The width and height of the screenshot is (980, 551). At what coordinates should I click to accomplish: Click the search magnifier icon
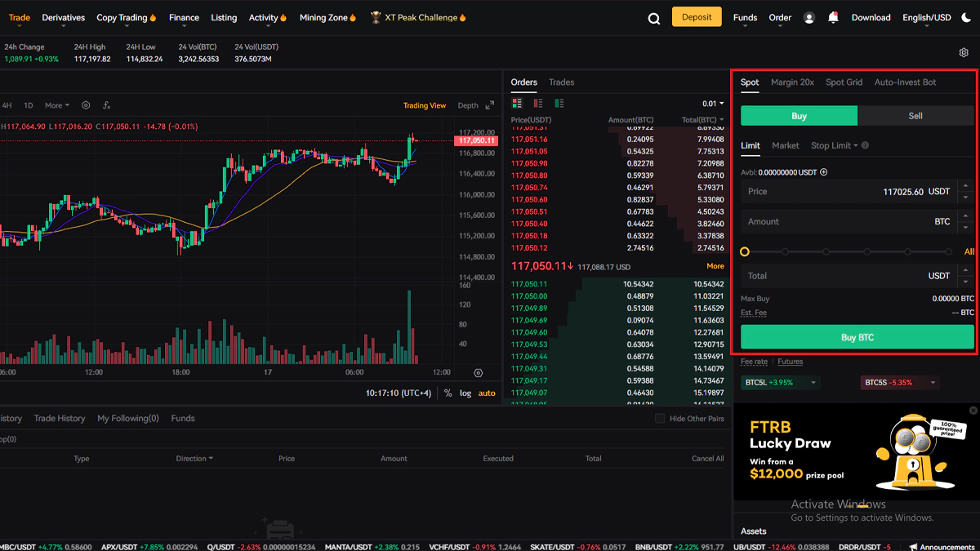[x=653, y=19]
